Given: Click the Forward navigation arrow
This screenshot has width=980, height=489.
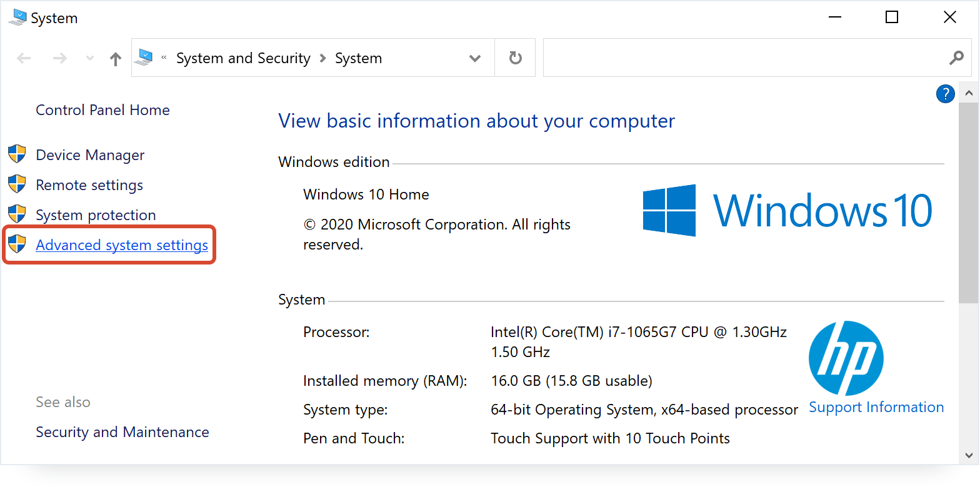Looking at the screenshot, I should click(59, 59).
